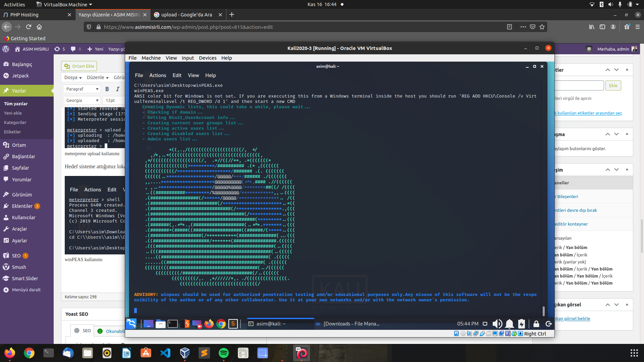Open Firefox bookmark star icon
This screenshot has height=362, width=644.
coord(542,27)
